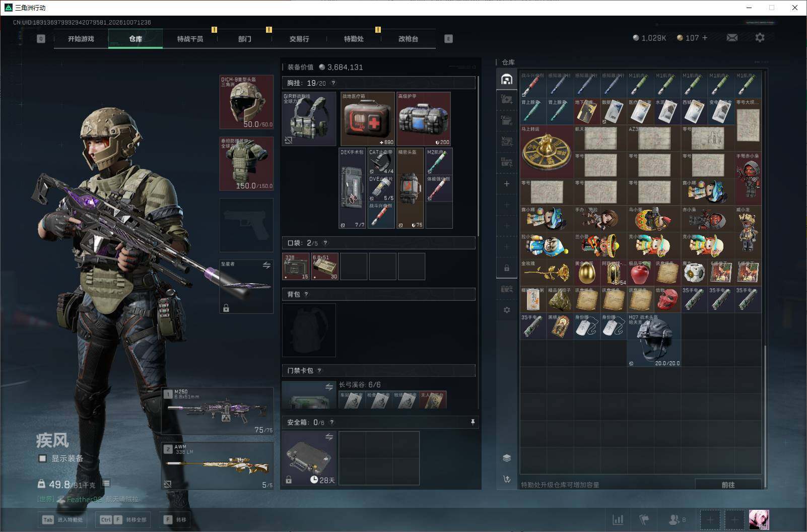Select the 金玫瑰 golden rose item
807x532 pixels.
click(x=547, y=273)
